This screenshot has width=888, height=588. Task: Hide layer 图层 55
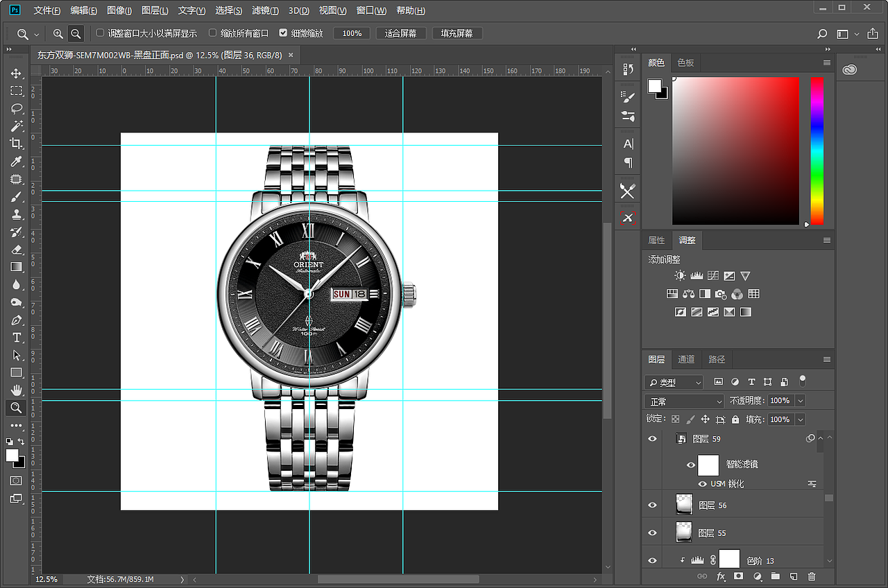pos(652,533)
